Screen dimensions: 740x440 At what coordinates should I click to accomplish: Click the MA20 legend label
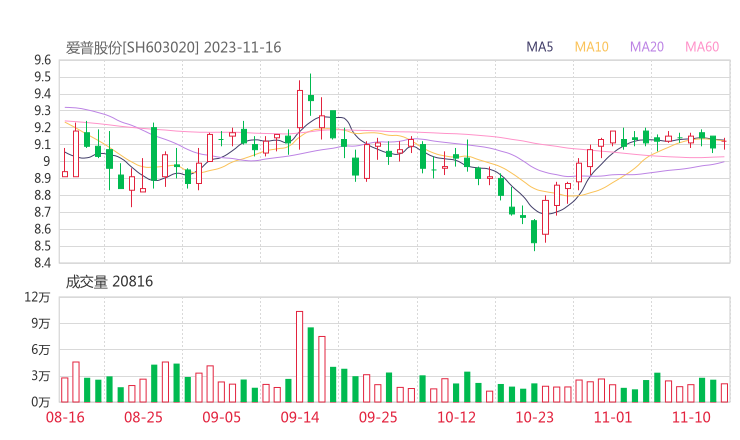[x=647, y=47]
